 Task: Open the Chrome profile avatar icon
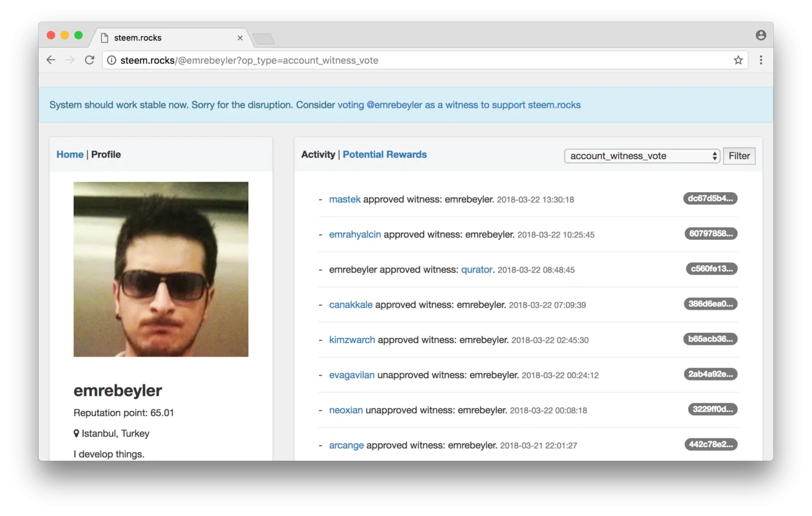pos(761,35)
